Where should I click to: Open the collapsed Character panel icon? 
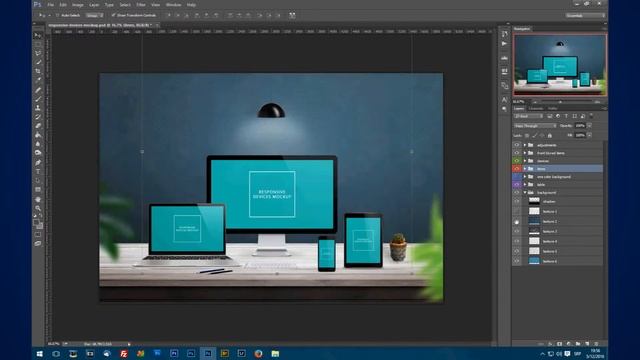click(x=504, y=100)
